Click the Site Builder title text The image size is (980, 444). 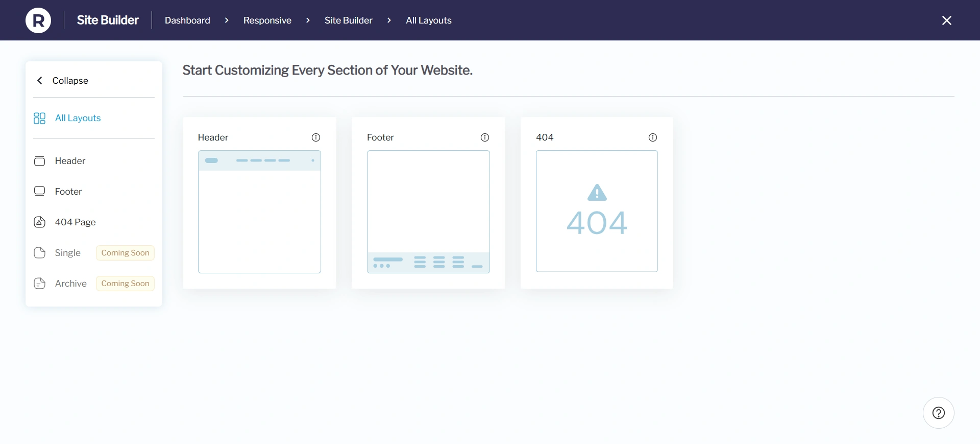coord(108,20)
